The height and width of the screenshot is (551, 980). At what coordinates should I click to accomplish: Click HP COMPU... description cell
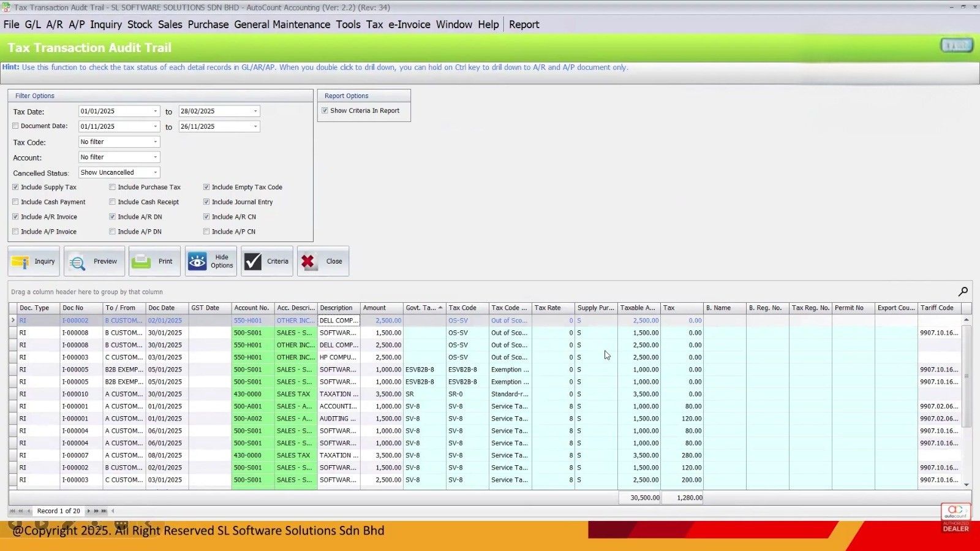pos(339,357)
